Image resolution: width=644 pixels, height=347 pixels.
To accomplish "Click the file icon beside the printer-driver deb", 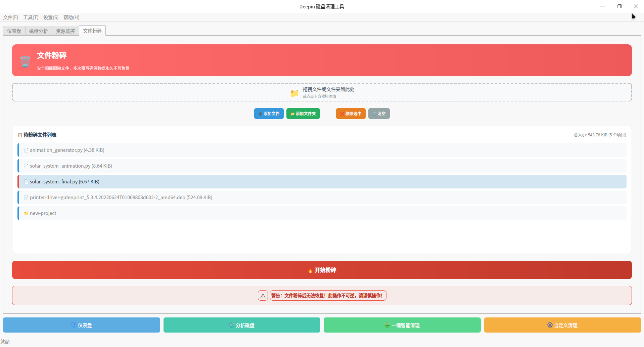I will (26, 198).
